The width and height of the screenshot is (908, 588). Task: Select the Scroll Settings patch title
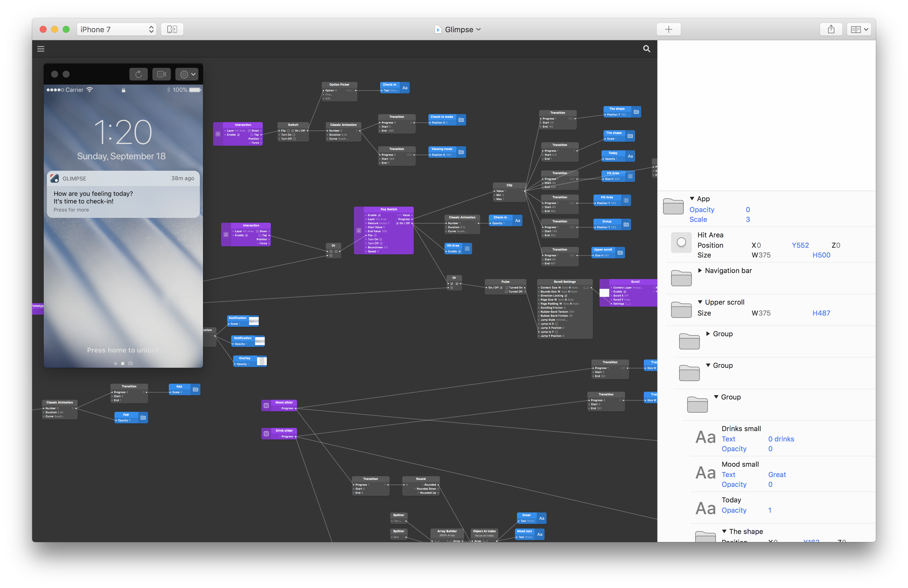(565, 282)
